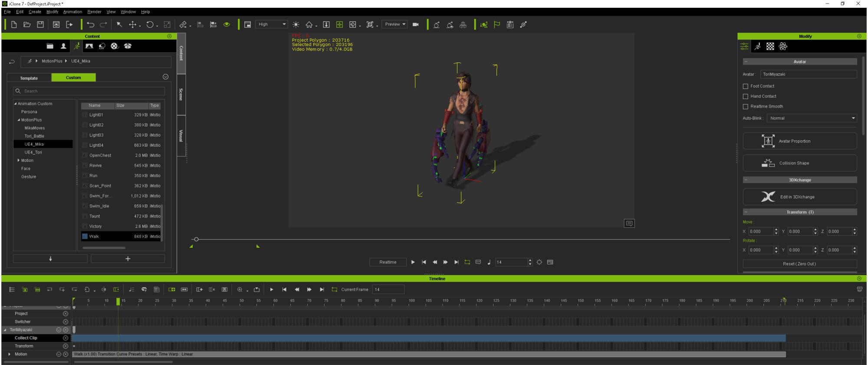Screen dimensions: 868x365
Task: Enable the Hand Contact checkbox
Action: coord(746,96)
